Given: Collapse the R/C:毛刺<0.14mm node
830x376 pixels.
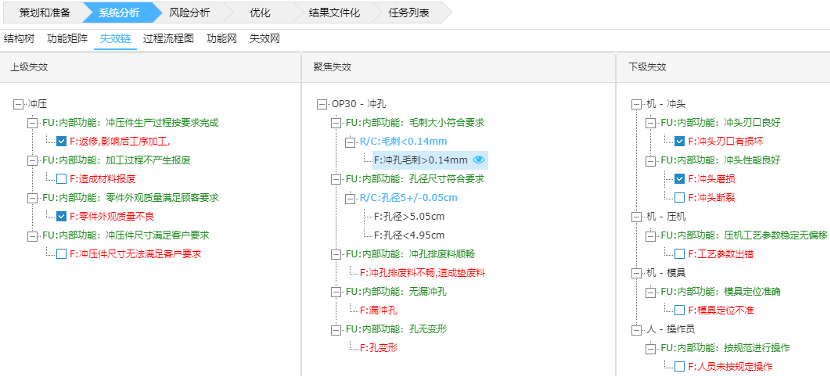Looking at the screenshot, I should tap(350, 142).
